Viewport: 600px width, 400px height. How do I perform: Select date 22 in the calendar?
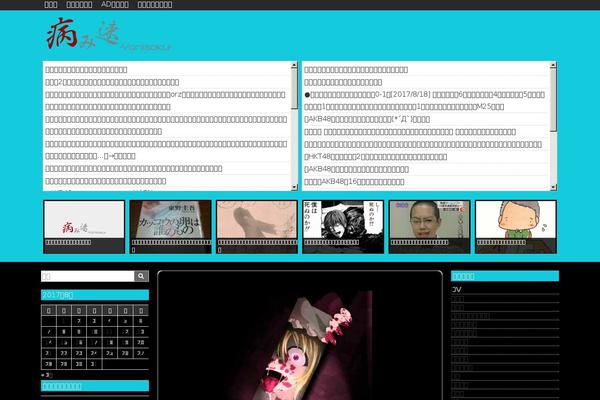pyautogui.click(x=64, y=353)
